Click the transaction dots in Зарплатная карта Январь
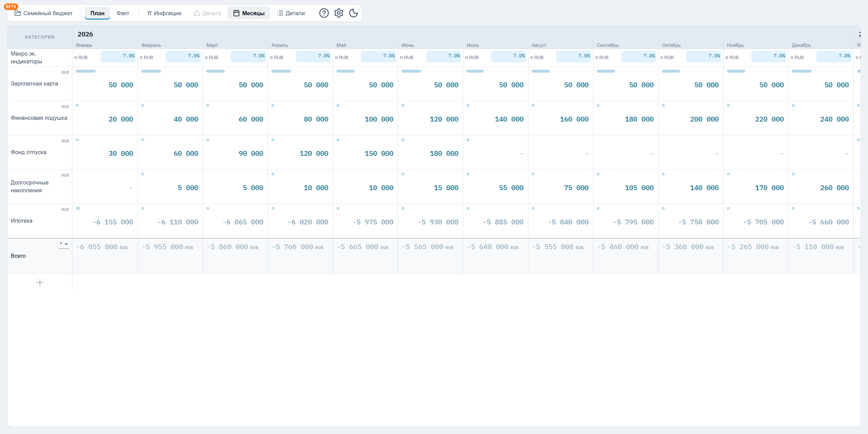868x434 pixels. click(x=86, y=71)
